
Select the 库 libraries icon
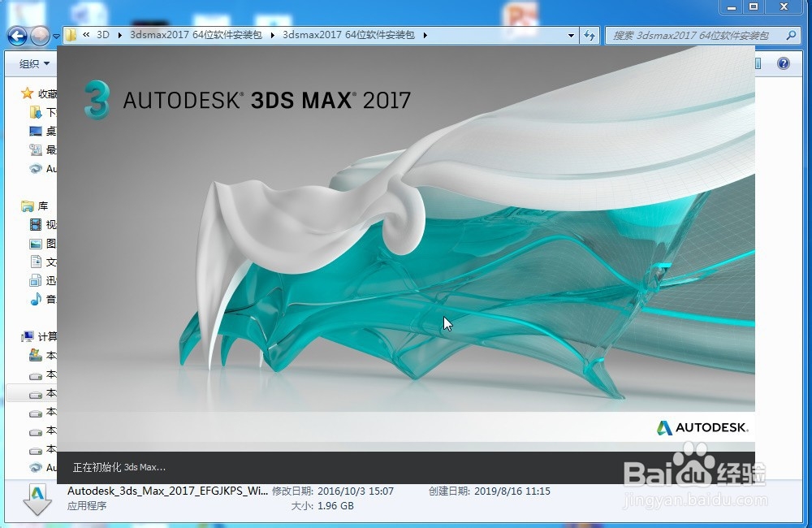tap(28, 206)
